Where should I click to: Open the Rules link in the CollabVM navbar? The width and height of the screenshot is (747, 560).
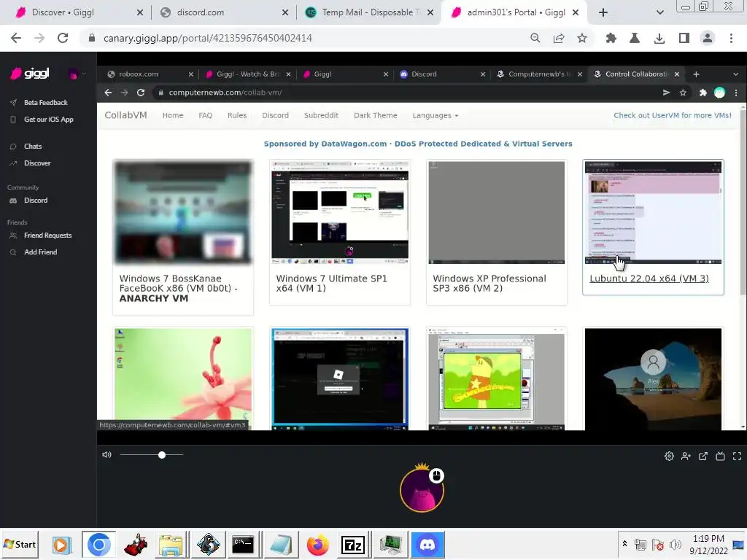coord(237,116)
